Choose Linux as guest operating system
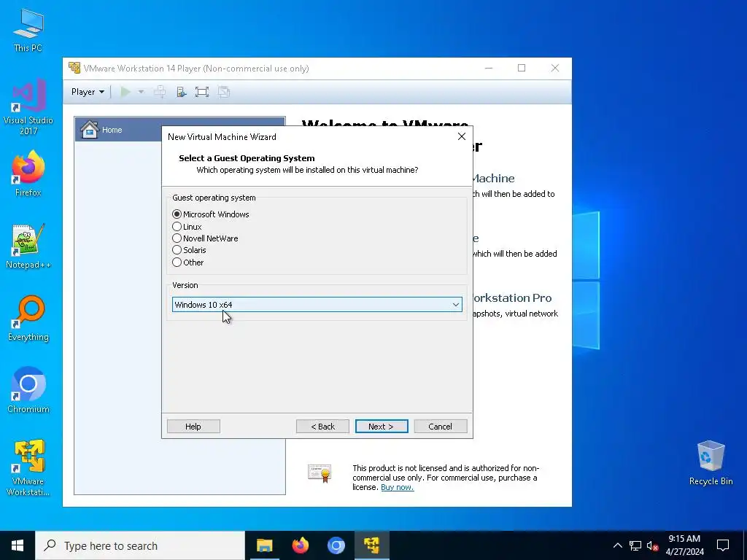747x560 pixels. pyautogui.click(x=177, y=227)
